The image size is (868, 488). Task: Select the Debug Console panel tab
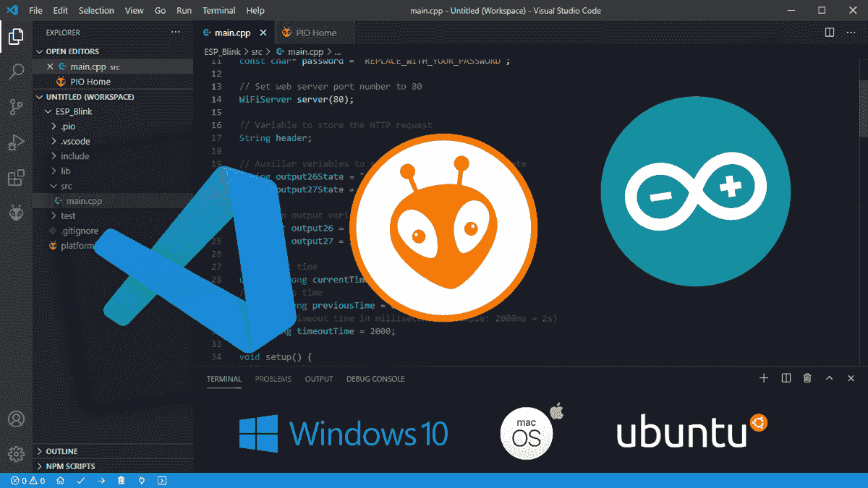pyautogui.click(x=375, y=379)
